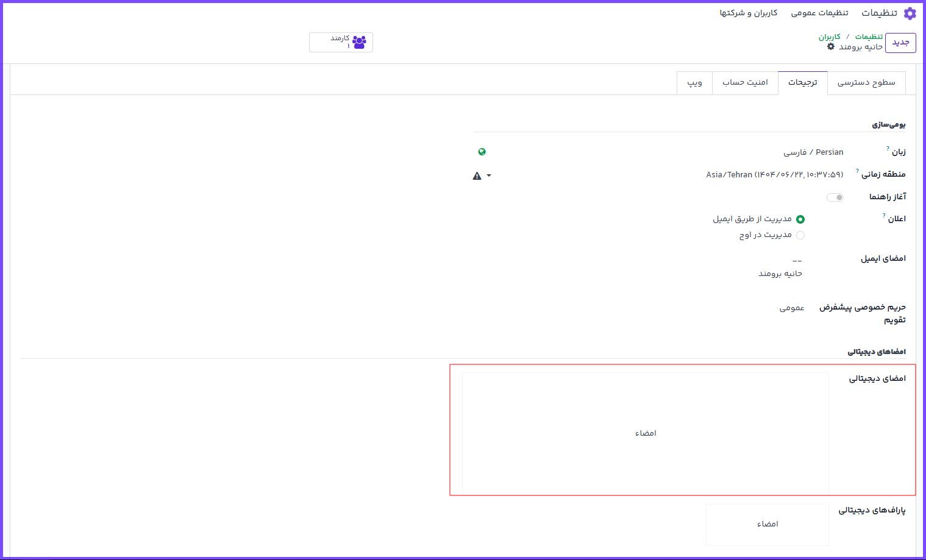The image size is (926, 560).
Task: Open the calendar default privacy عمومی dropdown
Action: [x=792, y=308]
